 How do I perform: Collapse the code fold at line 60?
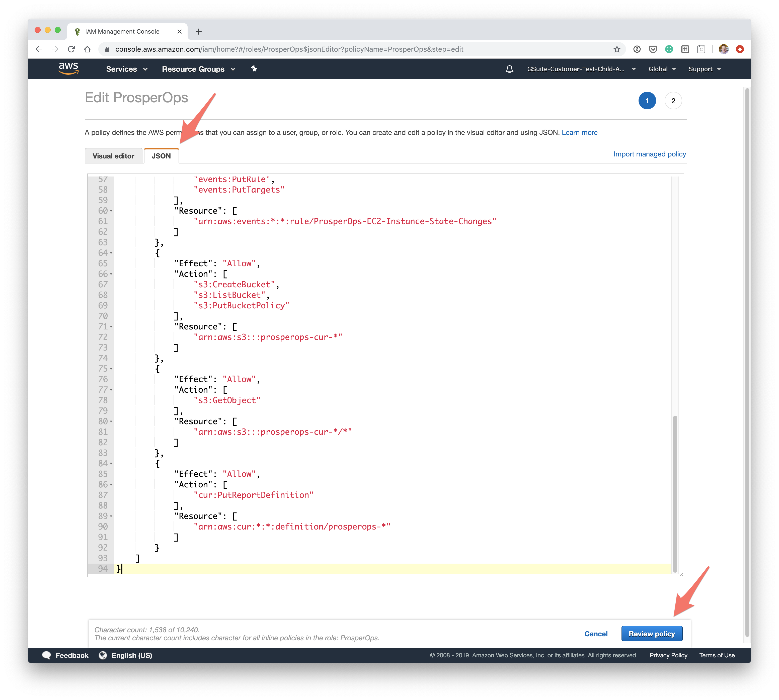pyautogui.click(x=111, y=211)
